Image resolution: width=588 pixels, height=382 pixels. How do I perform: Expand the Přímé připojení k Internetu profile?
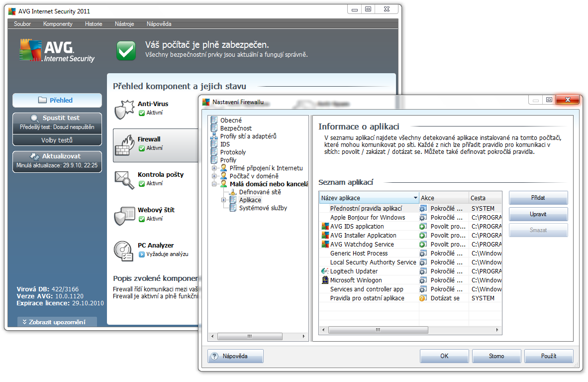(214, 168)
